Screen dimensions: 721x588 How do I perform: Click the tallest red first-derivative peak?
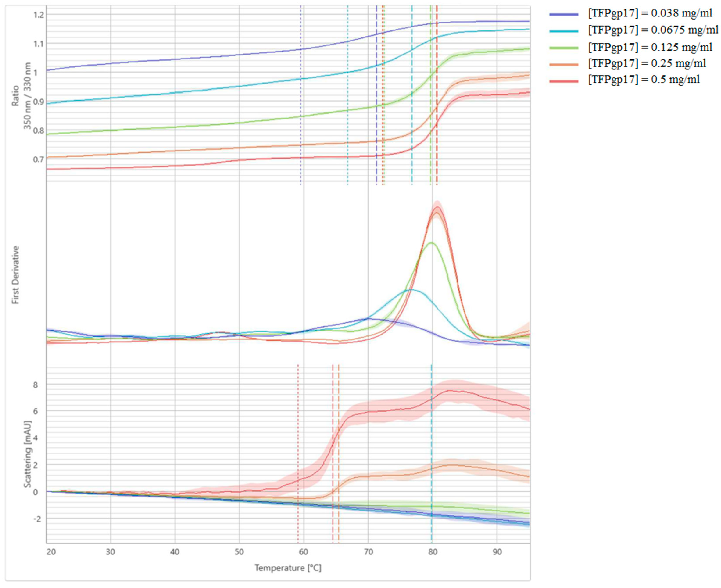click(x=437, y=207)
